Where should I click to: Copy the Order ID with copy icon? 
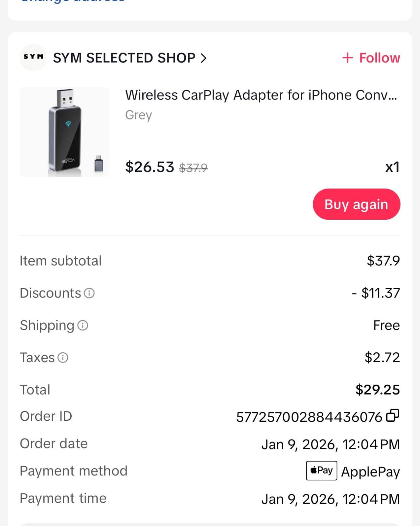coord(392,416)
